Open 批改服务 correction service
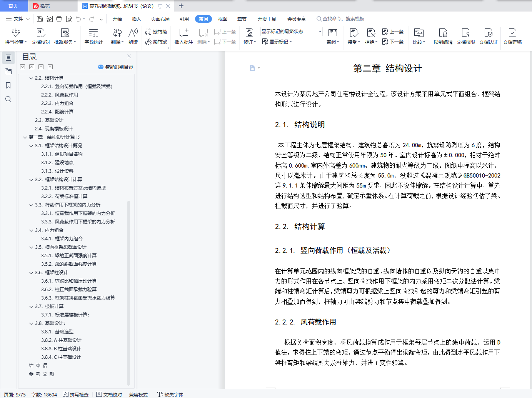 (x=65, y=37)
